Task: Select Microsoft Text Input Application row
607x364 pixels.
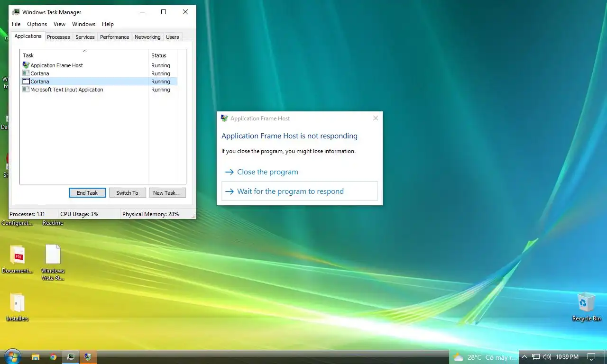Action: (98, 90)
